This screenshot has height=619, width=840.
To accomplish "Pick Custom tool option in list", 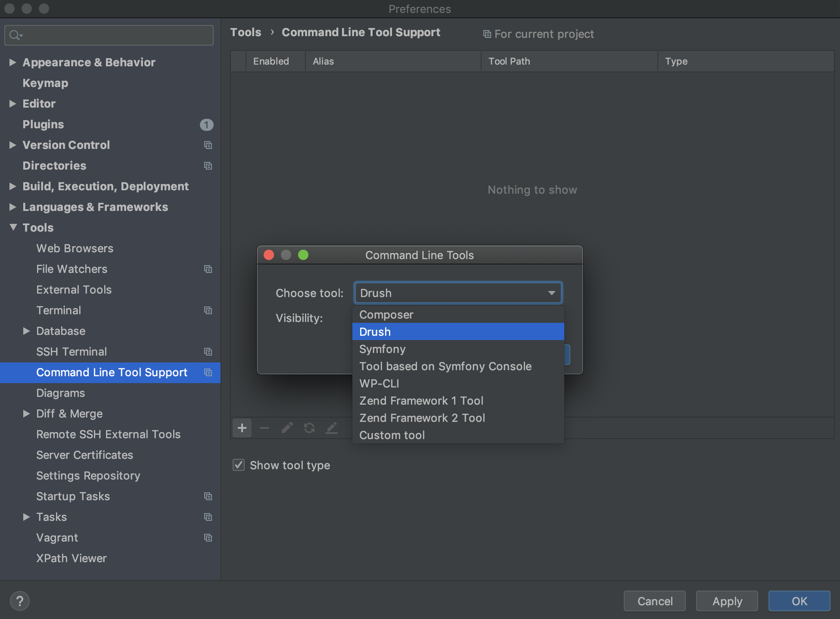I will 392,435.
